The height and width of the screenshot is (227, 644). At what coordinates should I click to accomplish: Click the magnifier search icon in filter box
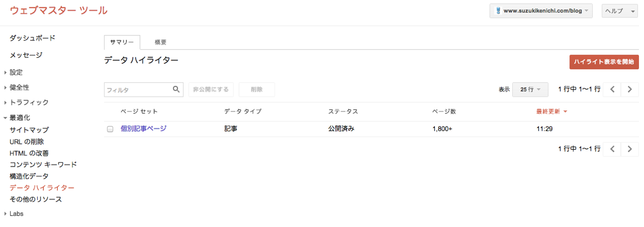tap(176, 89)
